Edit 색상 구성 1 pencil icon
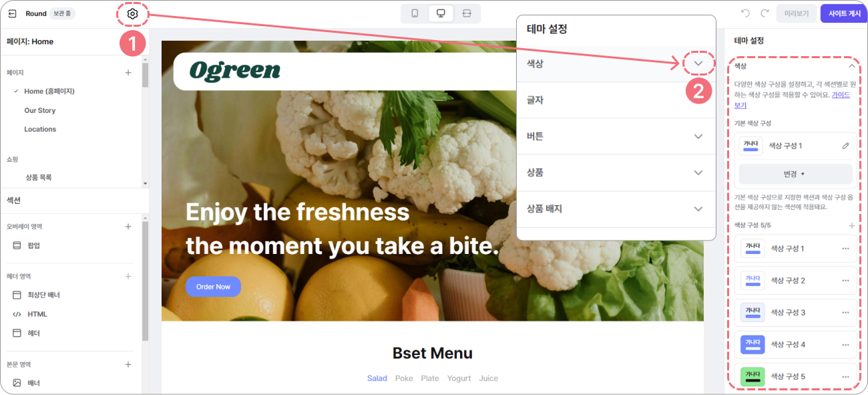868x395 pixels. (x=845, y=146)
